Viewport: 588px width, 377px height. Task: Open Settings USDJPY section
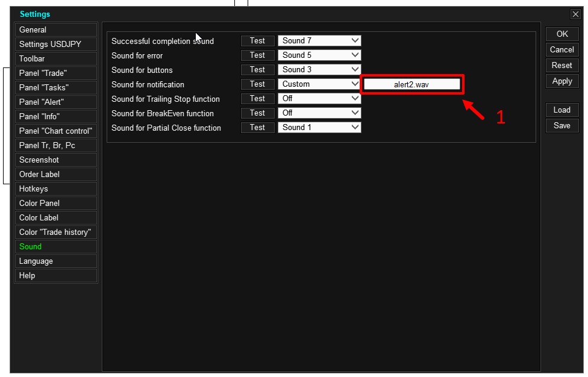[x=56, y=44]
